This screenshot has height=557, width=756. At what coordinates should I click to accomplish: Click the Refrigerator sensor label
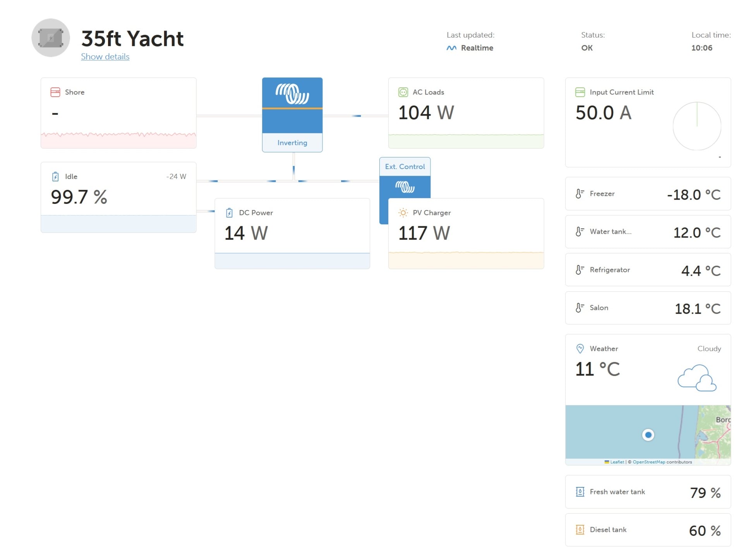pyautogui.click(x=610, y=270)
